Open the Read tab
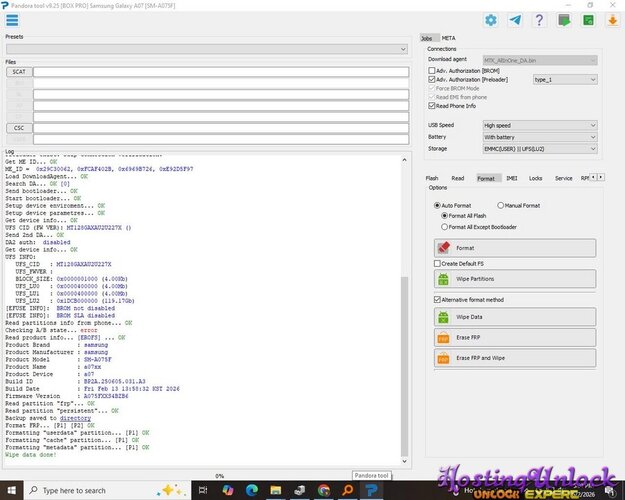 pos(458,178)
